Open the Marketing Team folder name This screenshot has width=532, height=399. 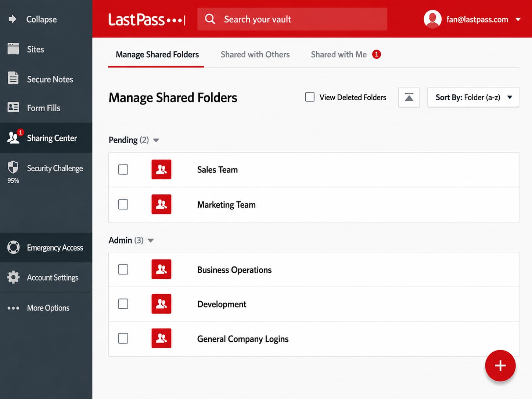[x=226, y=205]
